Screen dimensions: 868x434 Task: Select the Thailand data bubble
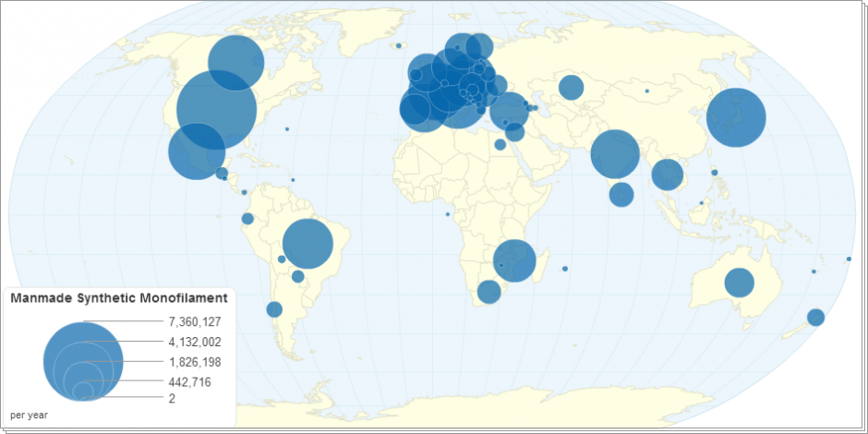click(668, 174)
